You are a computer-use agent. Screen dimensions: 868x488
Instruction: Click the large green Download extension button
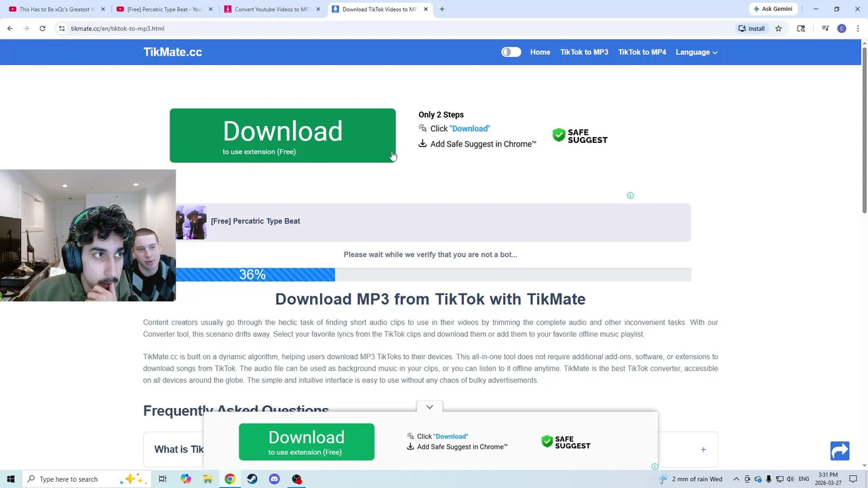282,136
